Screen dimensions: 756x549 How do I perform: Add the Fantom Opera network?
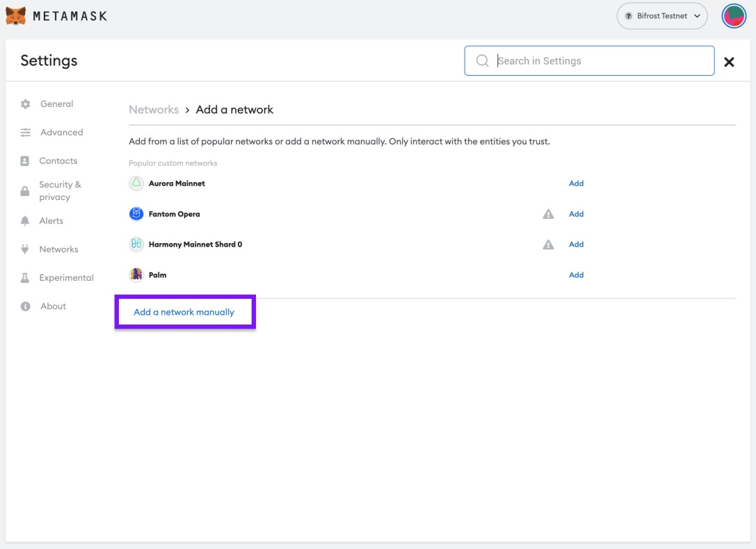tap(576, 214)
